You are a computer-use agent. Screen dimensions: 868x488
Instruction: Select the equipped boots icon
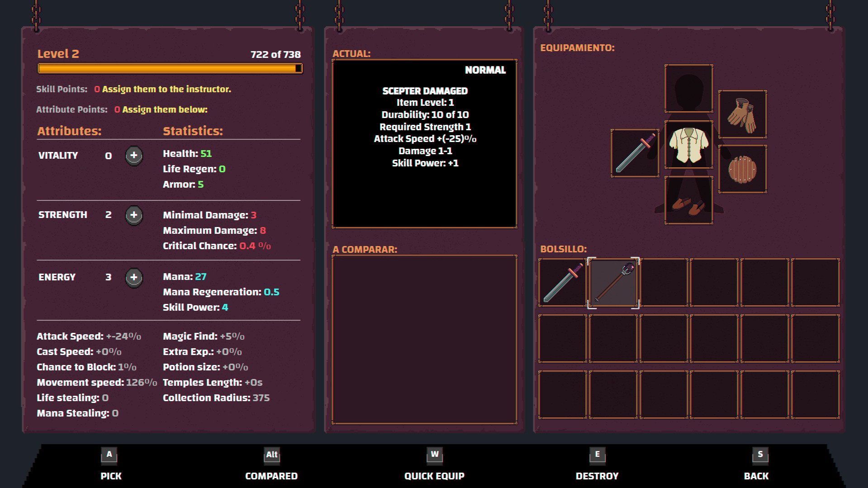(688, 200)
